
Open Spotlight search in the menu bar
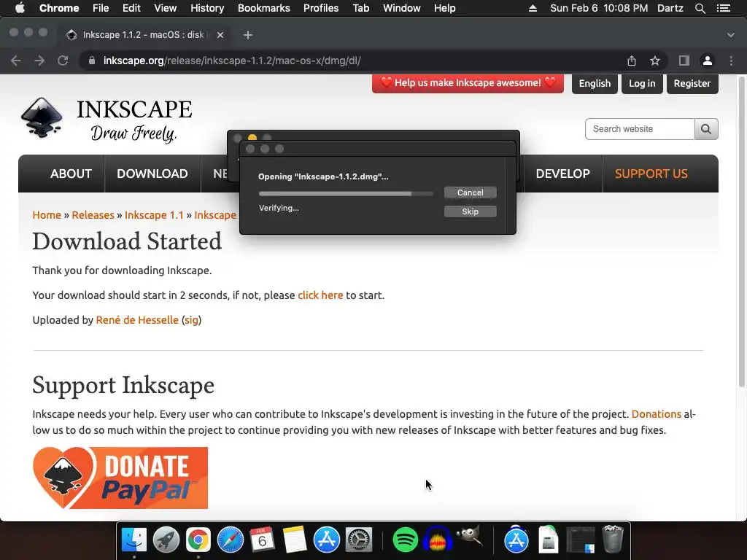pos(700,8)
